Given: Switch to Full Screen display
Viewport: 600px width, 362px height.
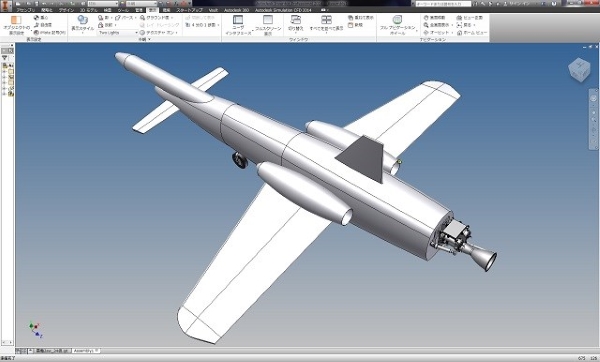Looking at the screenshot, I should tap(268, 20).
